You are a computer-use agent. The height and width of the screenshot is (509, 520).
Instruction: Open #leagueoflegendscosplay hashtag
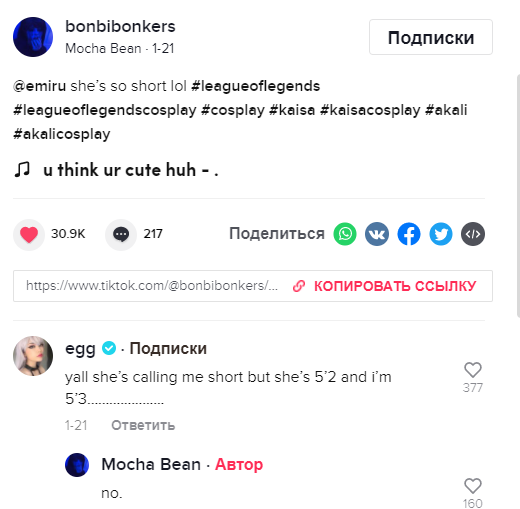pyautogui.click(x=105, y=110)
